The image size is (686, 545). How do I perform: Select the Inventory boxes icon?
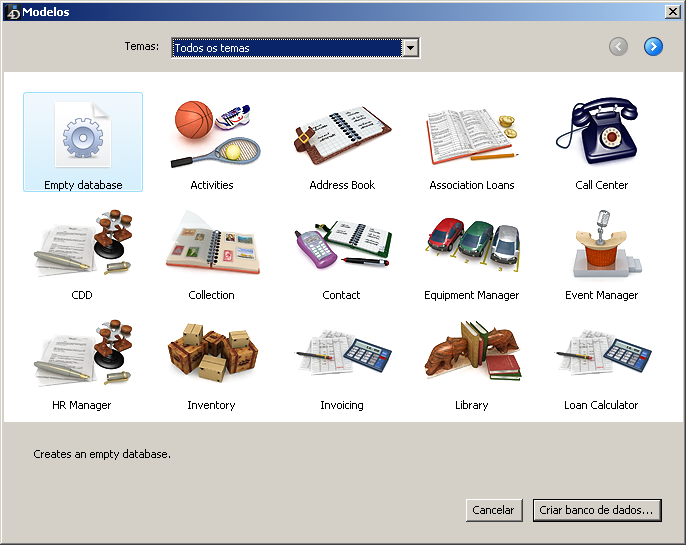[212, 356]
